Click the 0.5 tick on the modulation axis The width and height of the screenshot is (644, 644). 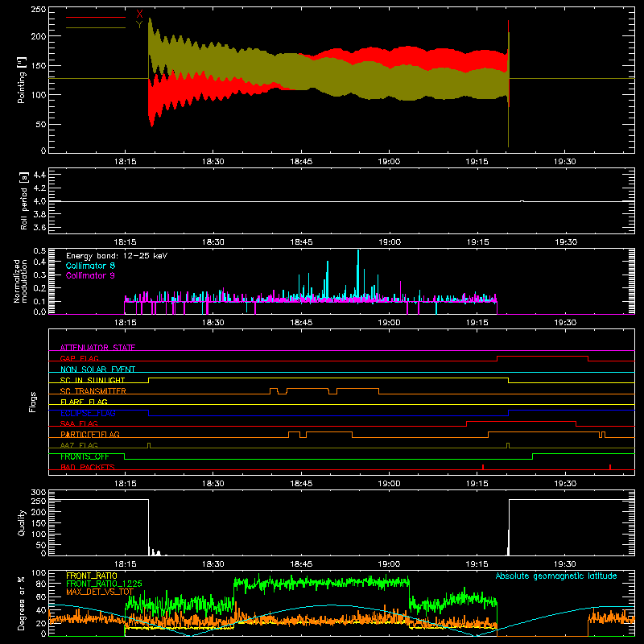39,250
